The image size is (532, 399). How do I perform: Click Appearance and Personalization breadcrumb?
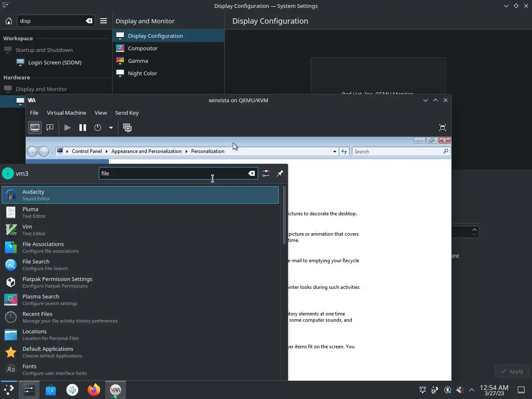tap(146, 151)
